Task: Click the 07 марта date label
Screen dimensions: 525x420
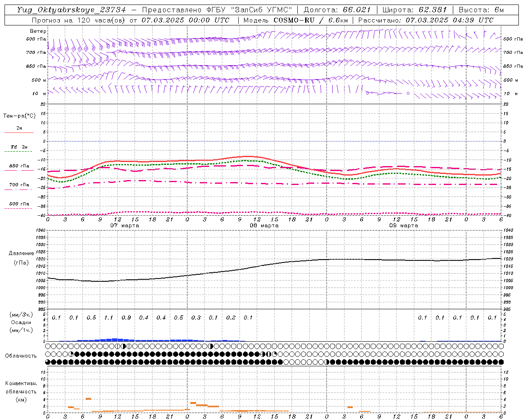Action: click(x=125, y=226)
